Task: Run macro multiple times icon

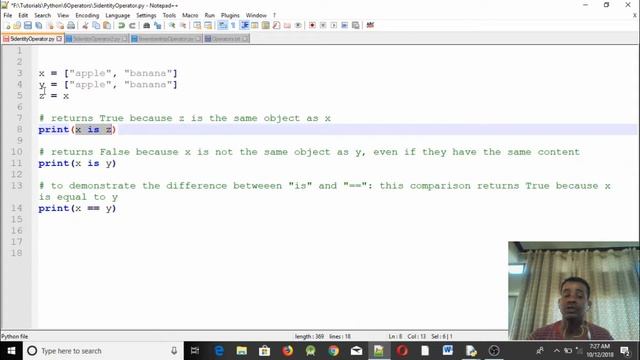Action: [x=345, y=26]
